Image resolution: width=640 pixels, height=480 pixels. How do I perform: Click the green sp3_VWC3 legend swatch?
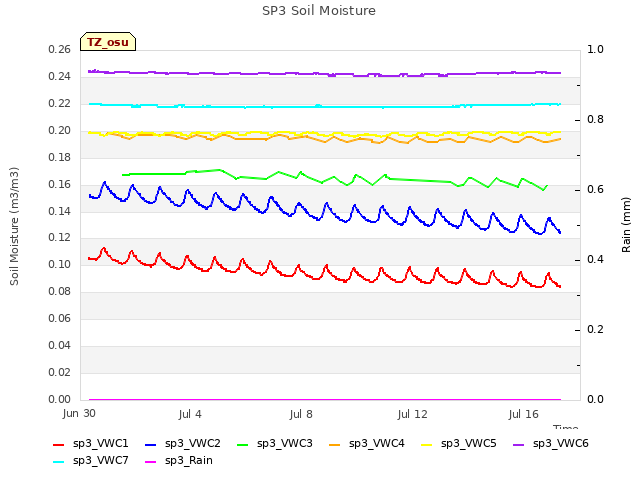point(242,444)
